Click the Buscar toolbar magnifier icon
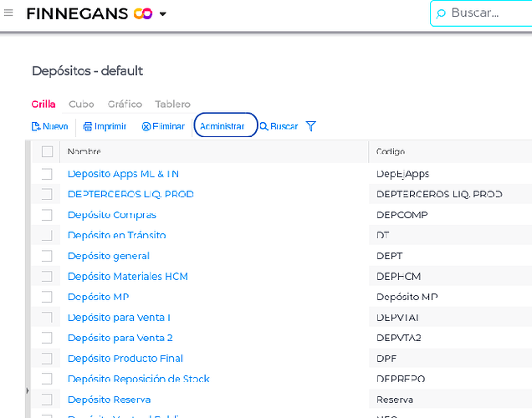 coord(263,126)
